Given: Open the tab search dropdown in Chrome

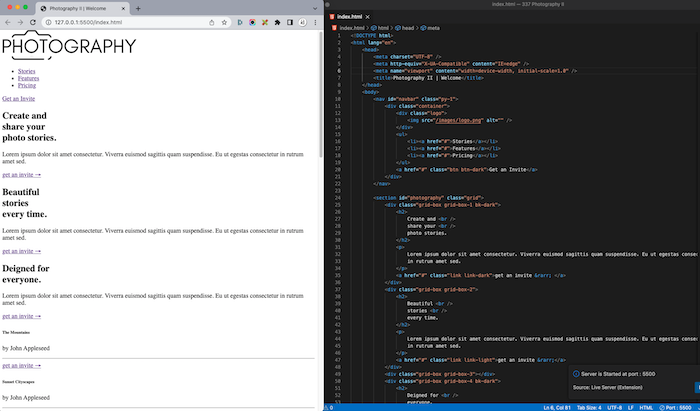Looking at the screenshot, I should (315, 8).
